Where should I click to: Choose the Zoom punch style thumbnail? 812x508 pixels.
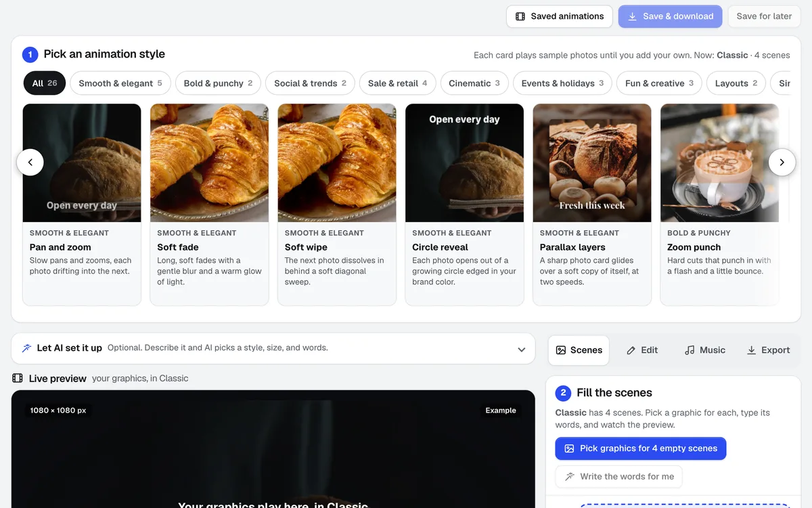click(x=719, y=163)
